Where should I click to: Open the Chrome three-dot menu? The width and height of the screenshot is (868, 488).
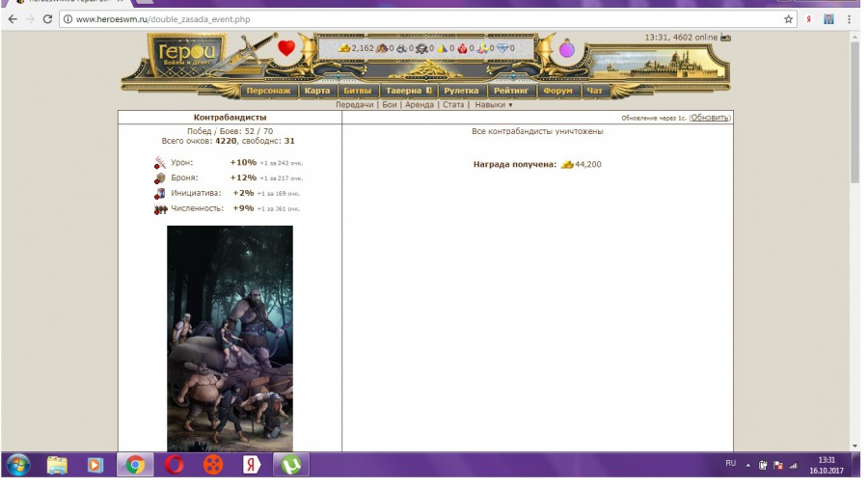pyautogui.click(x=849, y=19)
